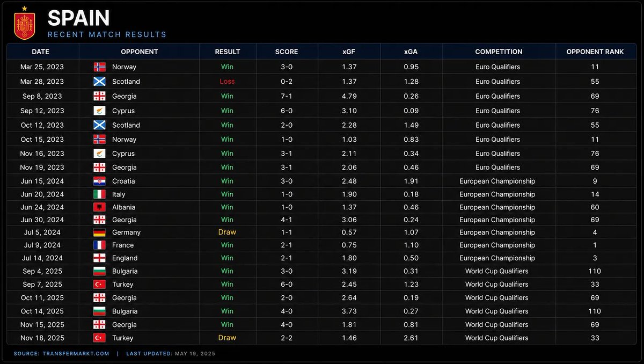This screenshot has height=364, width=644.
Task: Click the 2-2 score cell
Action: point(287,338)
